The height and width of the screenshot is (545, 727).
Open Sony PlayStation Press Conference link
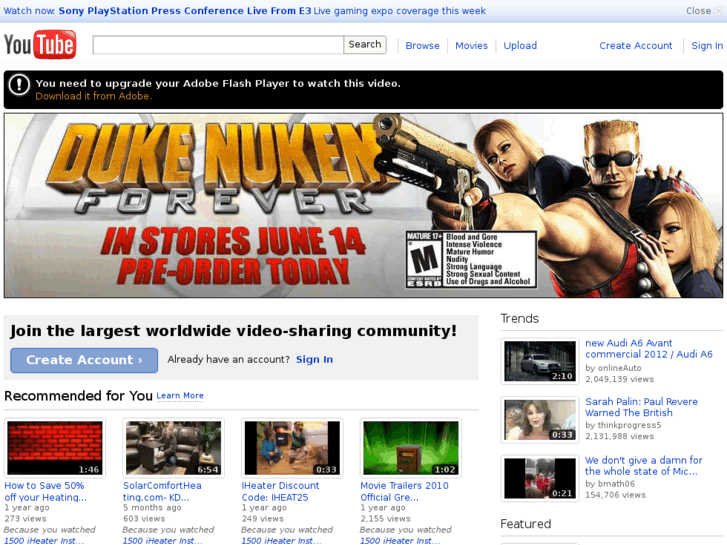point(185,11)
